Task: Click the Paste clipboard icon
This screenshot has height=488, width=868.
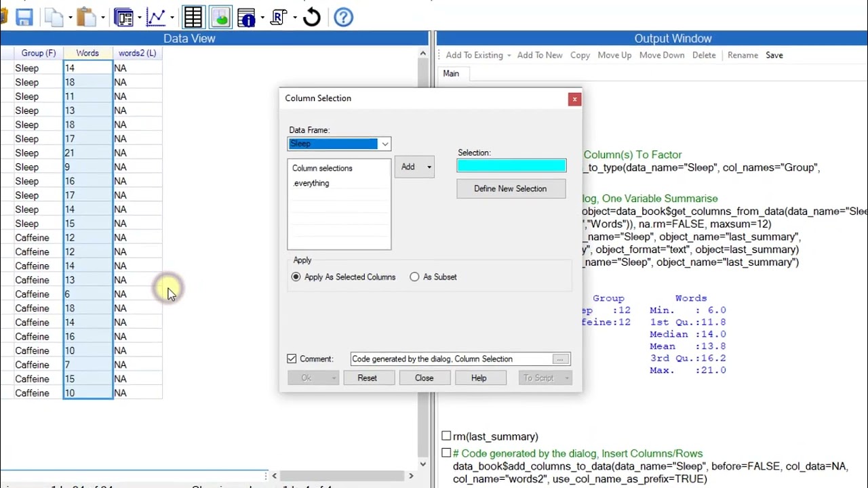Action: (86, 18)
